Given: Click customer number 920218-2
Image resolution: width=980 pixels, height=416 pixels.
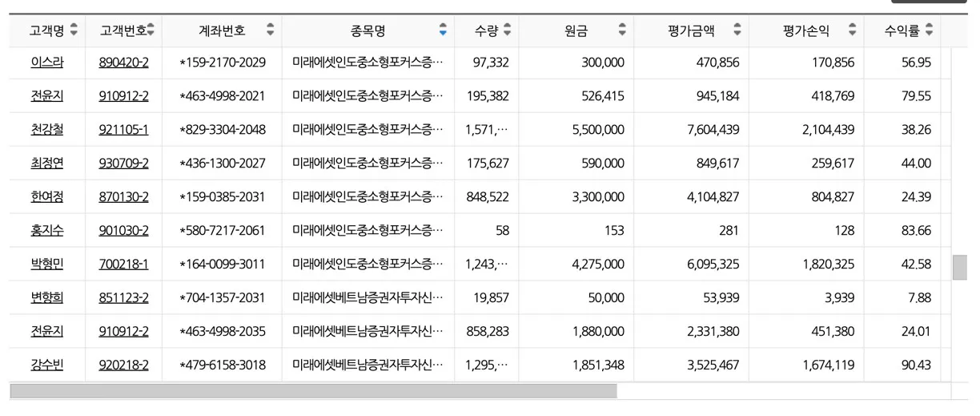Looking at the screenshot, I should (x=123, y=365).
